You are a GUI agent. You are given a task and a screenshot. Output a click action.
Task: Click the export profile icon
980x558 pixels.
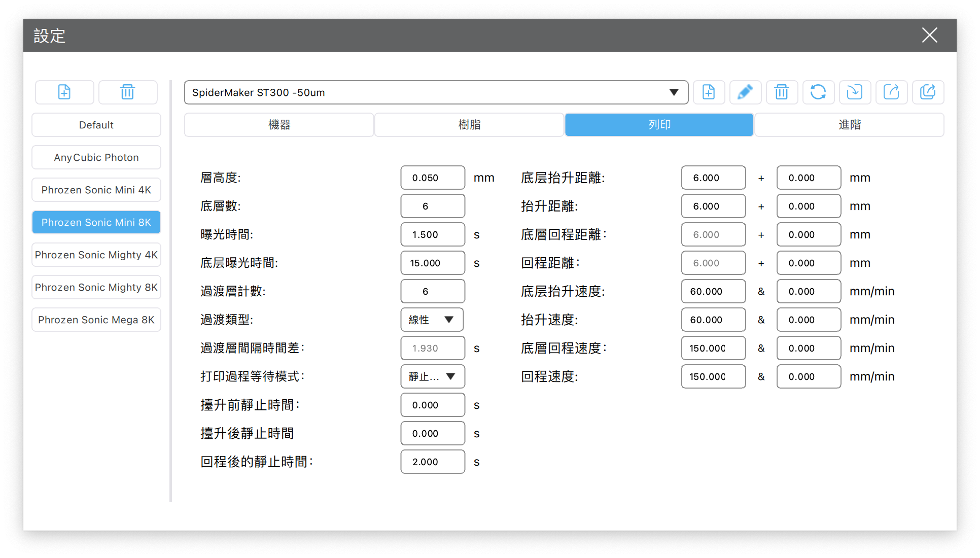[891, 92]
